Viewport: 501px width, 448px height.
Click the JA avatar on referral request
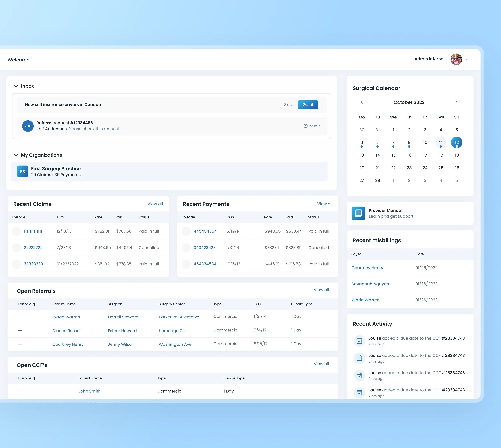click(x=28, y=126)
